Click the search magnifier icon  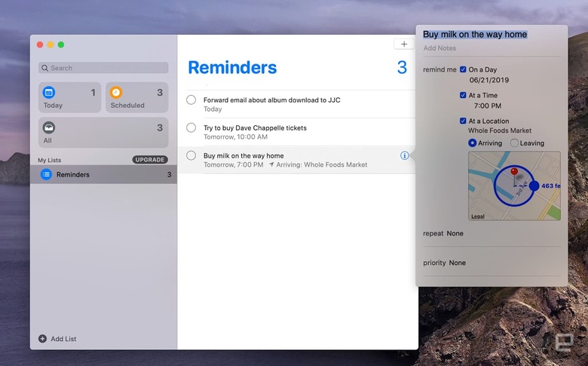pos(44,68)
